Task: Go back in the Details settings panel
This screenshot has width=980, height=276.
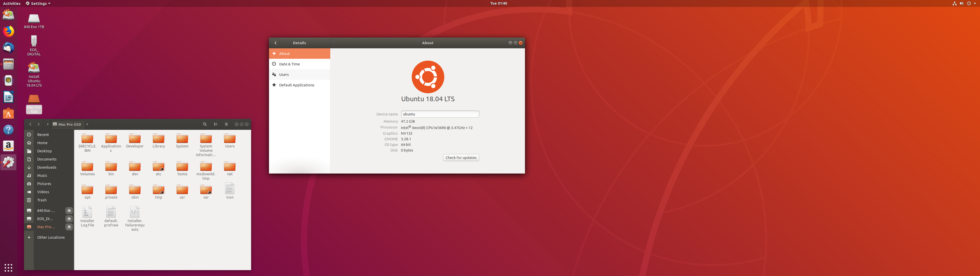Action: pyautogui.click(x=275, y=43)
